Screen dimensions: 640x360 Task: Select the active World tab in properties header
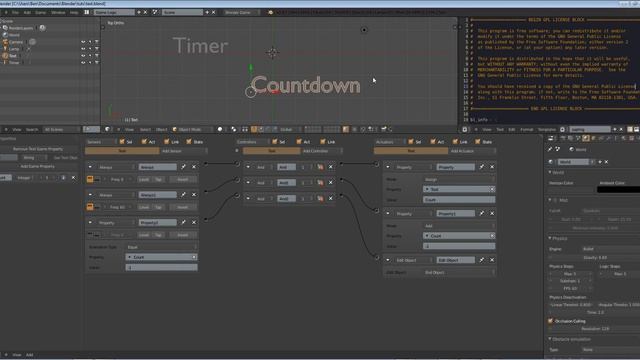[x=586, y=139]
